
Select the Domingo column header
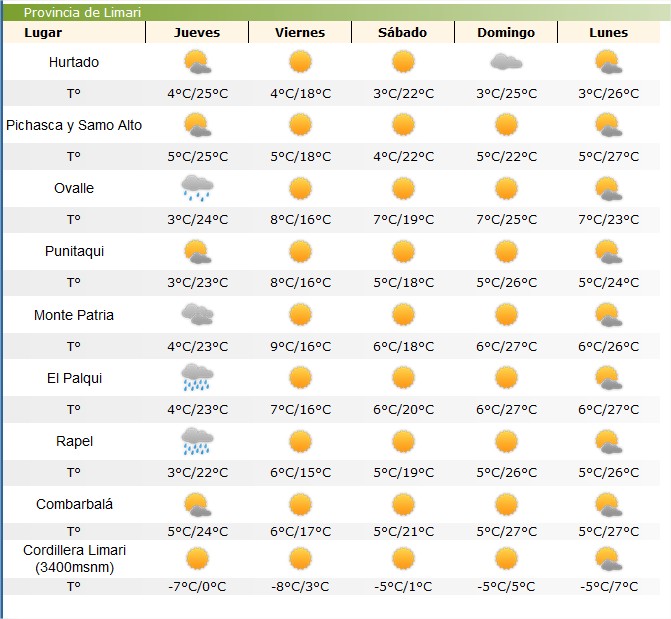point(506,32)
